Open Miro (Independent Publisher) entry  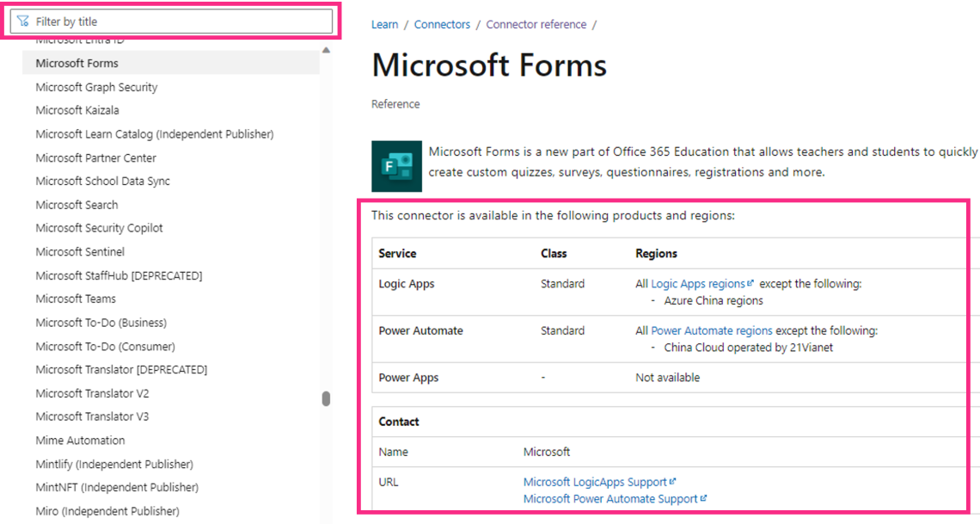(x=107, y=511)
